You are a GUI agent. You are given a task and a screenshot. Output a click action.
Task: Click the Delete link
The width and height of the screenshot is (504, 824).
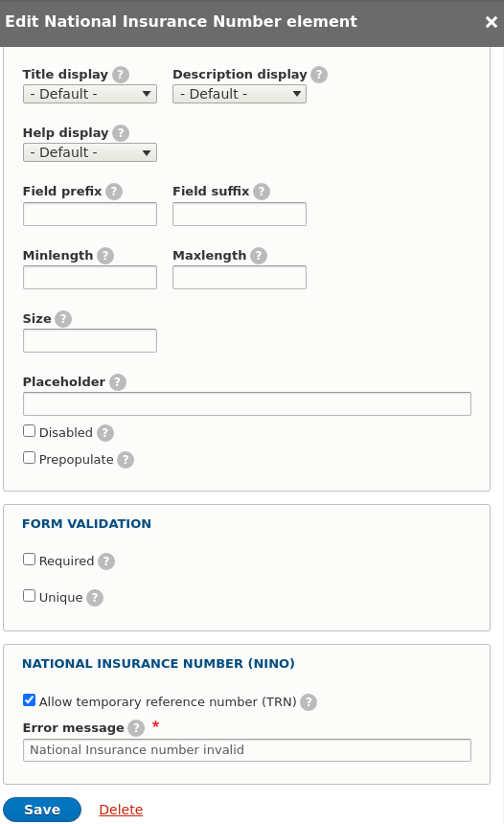pyautogui.click(x=121, y=810)
